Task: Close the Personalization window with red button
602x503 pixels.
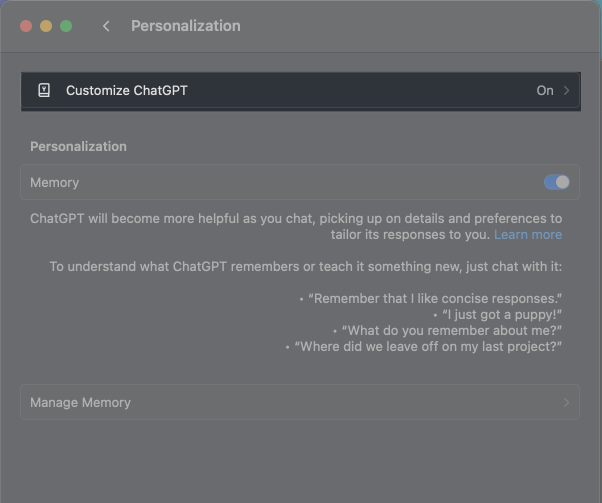Action: click(26, 26)
